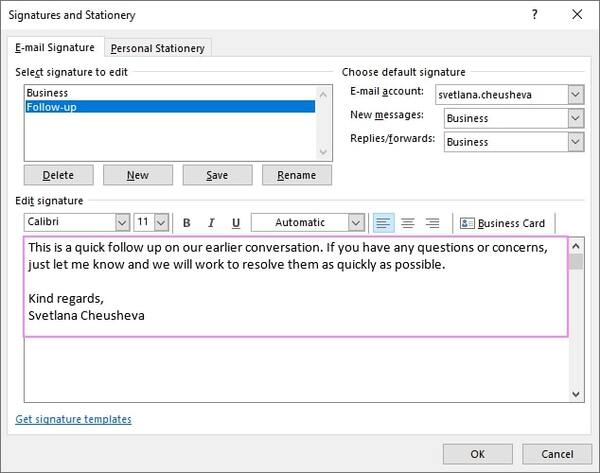Expand the Replies/forwards signature dropdown
The height and width of the screenshot is (473, 600).
(576, 142)
